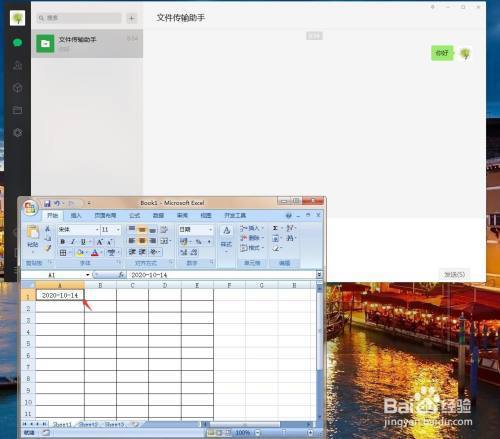Open the Contacts icon in WeChat sidebar
This screenshot has height=439, width=500.
coord(17,65)
